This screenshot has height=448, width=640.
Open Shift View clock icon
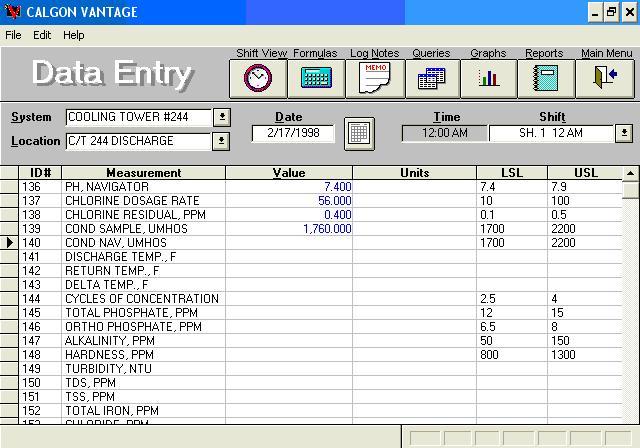tap(258, 79)
